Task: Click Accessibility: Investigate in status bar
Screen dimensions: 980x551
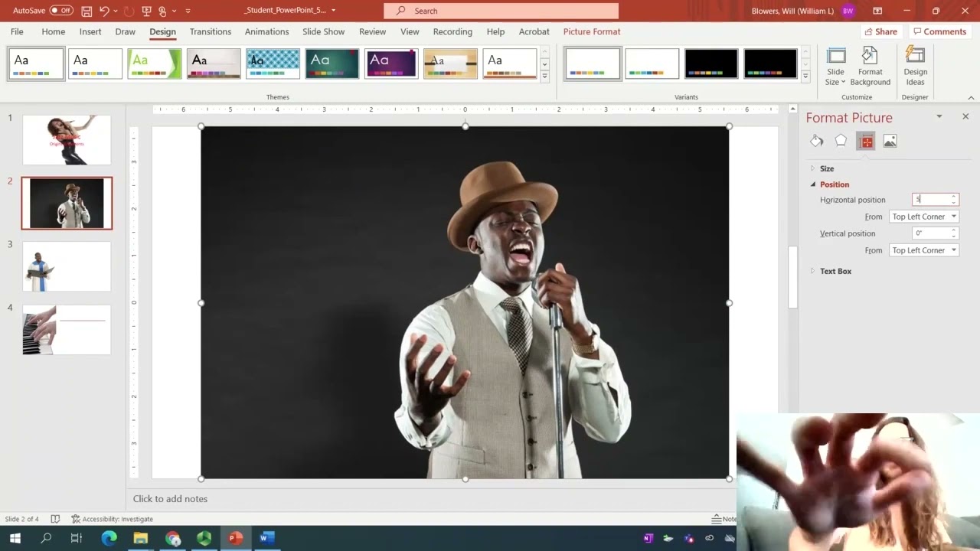Action: [x=112, y=519]
